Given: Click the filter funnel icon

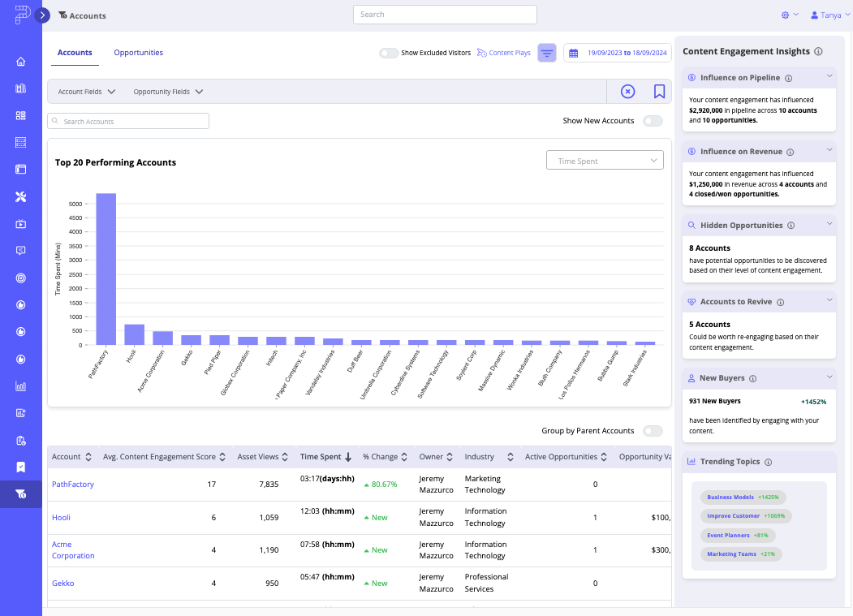Looking at the screenshot, I should click(x=547, y=51).
